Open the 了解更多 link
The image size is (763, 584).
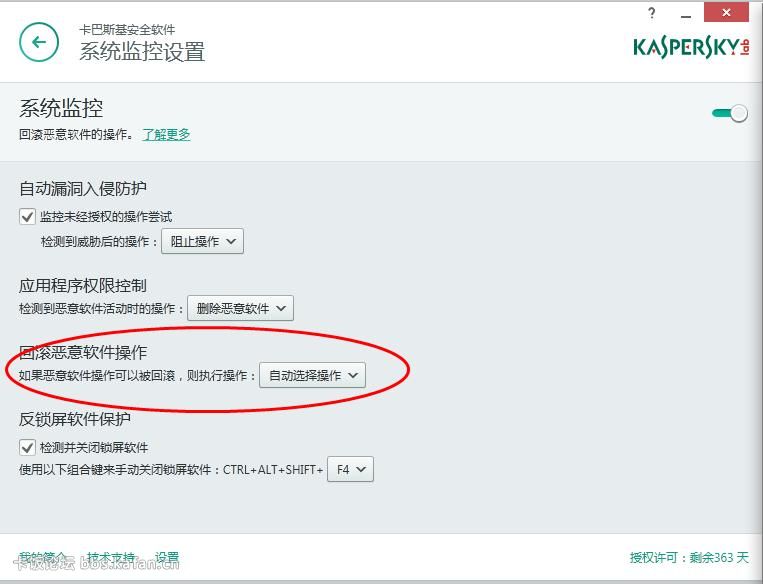(x=166, y=134)
